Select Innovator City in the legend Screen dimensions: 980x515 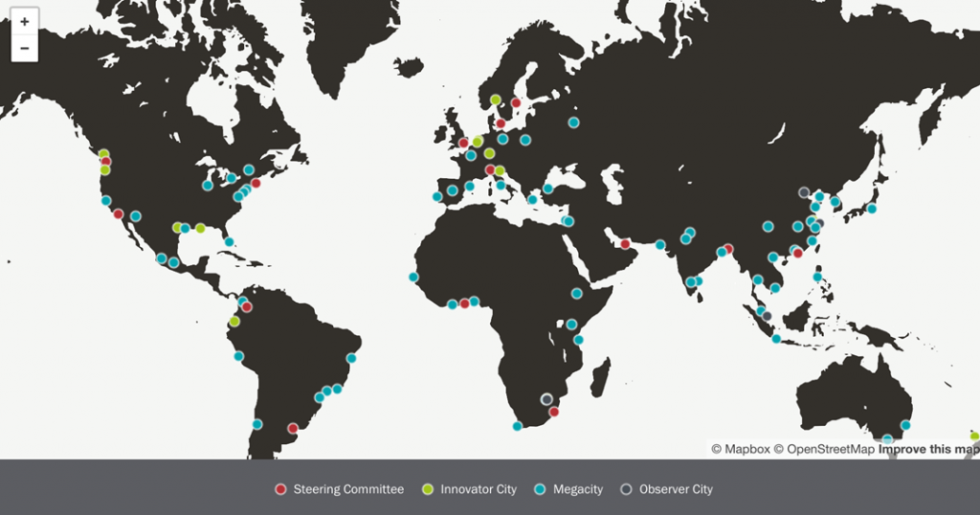(469, 489)
